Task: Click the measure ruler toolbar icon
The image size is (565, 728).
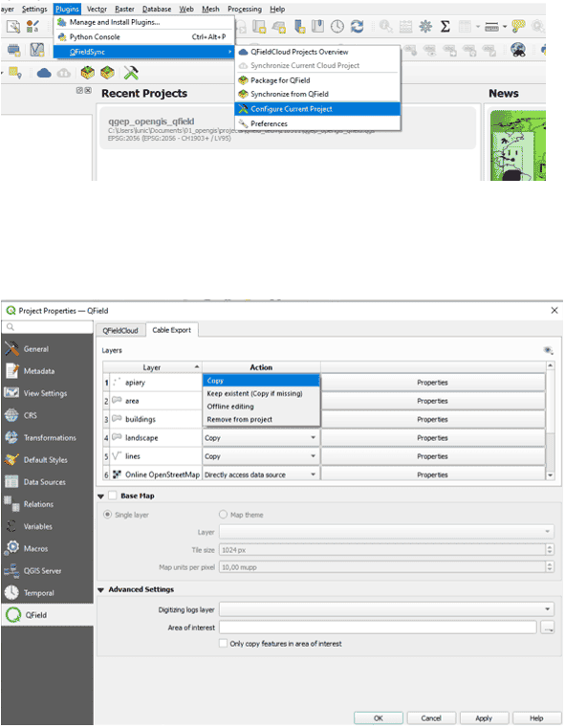Action: click(491, 27)
